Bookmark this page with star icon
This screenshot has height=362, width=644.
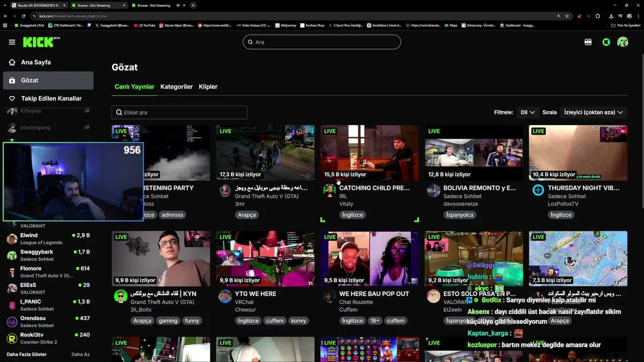tap(567, 16)
